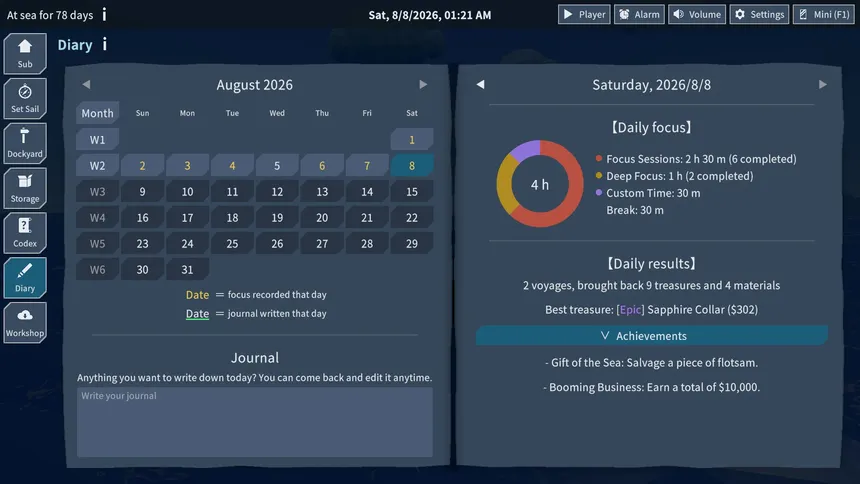Select week W1 row
The image size is (860, 484).
click(x=97, y=139)
